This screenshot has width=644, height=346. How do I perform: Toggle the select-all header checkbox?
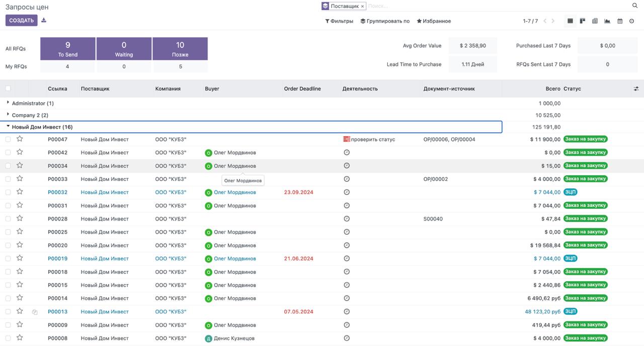coord(8,89)
